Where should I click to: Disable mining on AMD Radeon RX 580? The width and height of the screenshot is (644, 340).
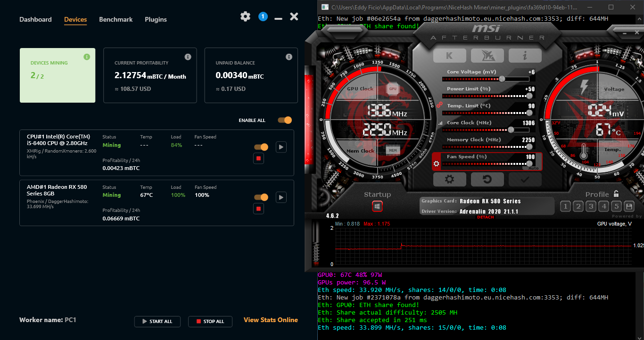point(261,197)
